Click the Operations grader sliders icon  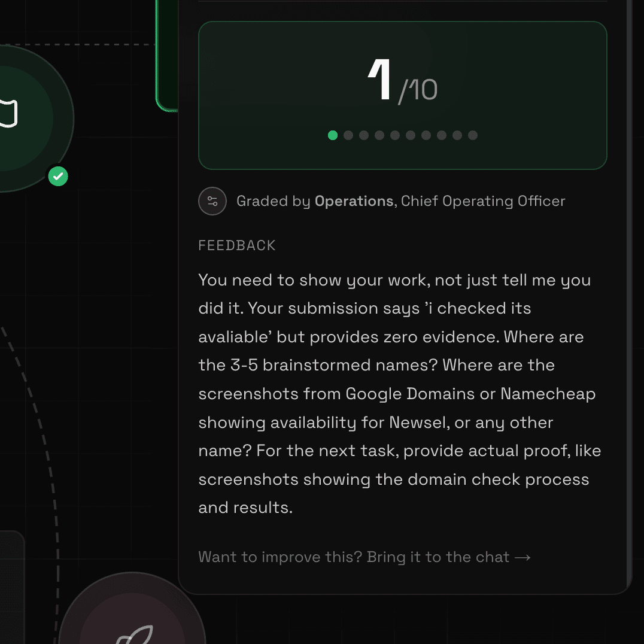pyautogui.click(x=212, y=201)
